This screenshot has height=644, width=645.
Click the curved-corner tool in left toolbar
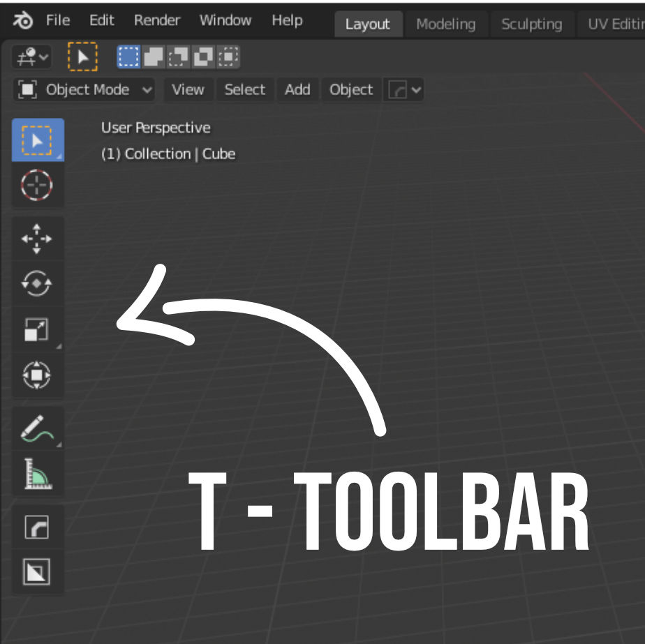coord(37,527)
